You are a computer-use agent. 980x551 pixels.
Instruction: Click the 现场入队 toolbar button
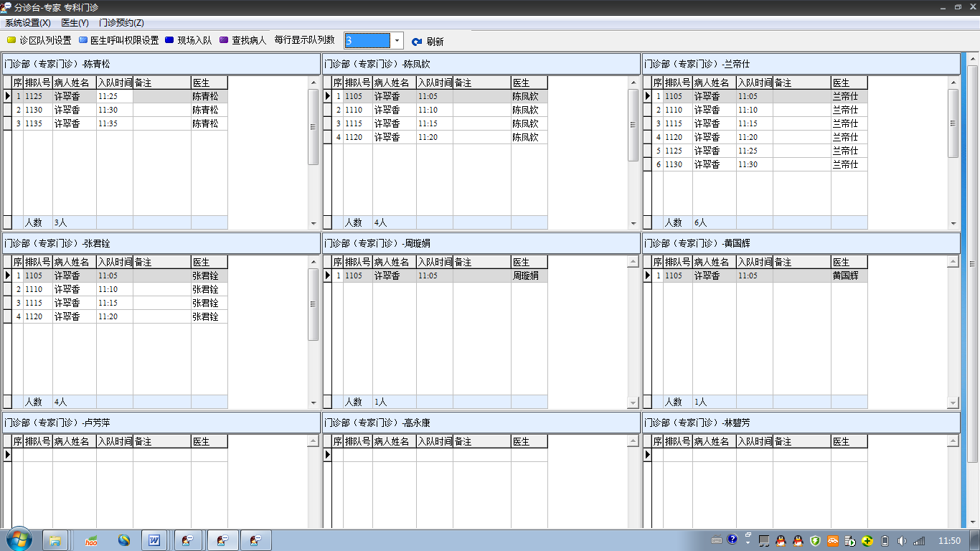pos(189,40)
